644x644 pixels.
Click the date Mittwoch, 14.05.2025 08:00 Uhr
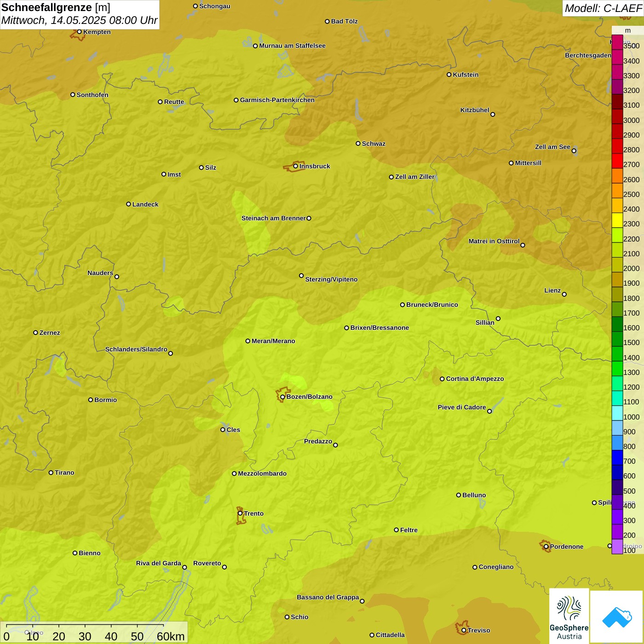coord(79,21)
